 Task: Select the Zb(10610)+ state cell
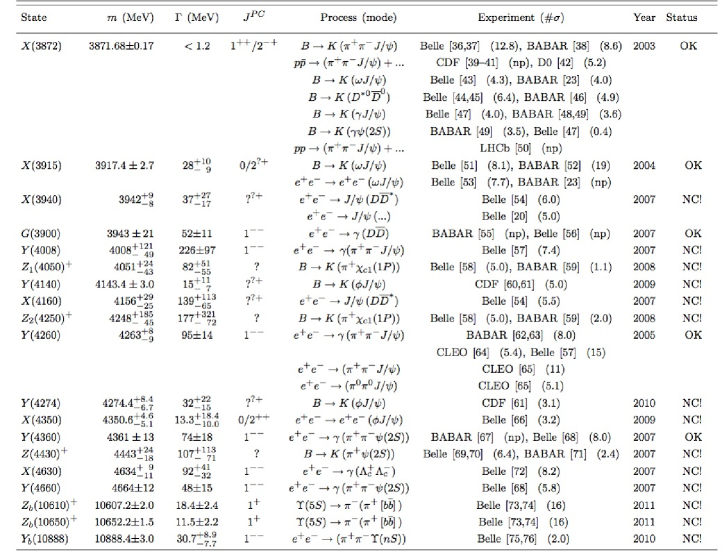[49, 505]
